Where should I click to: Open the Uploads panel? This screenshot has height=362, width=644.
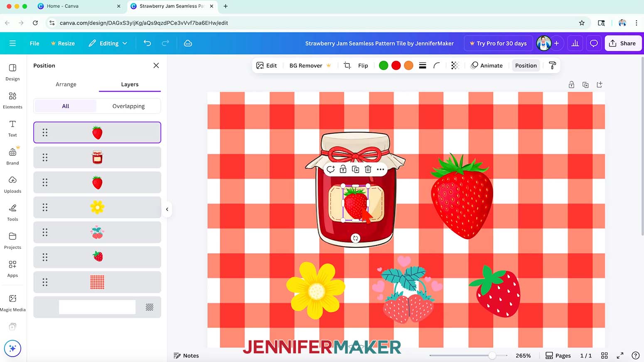point(12,185)
